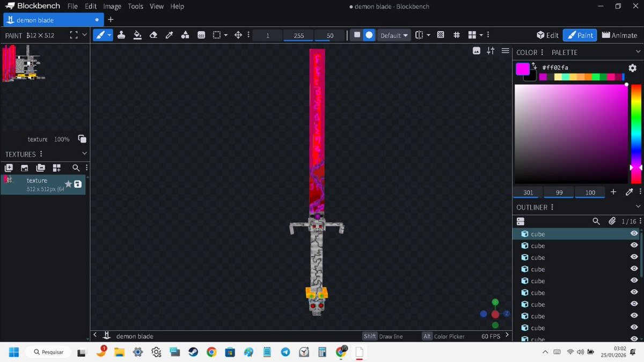Click the Change Texture Folder icon
The height and width of the screenshot is (362, 644).
click(x=41, y=168)
